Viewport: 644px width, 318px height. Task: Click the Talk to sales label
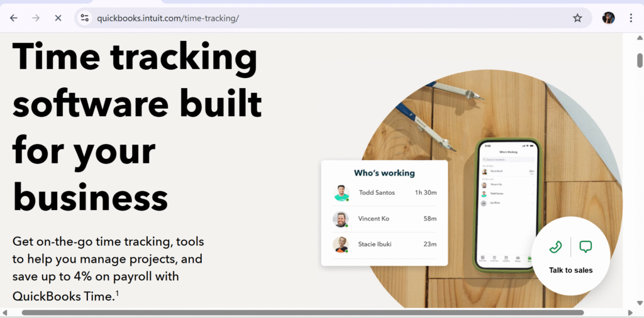570,270
